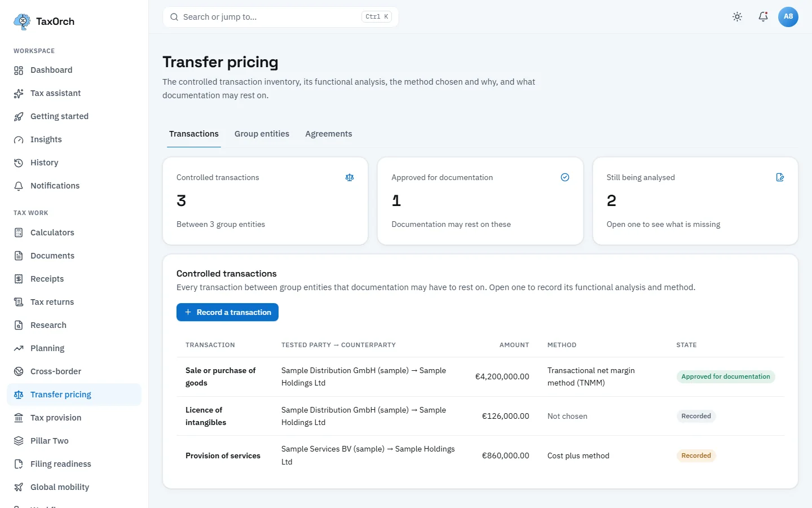Click the Tax assistant sparkle icon

(19, 94)
